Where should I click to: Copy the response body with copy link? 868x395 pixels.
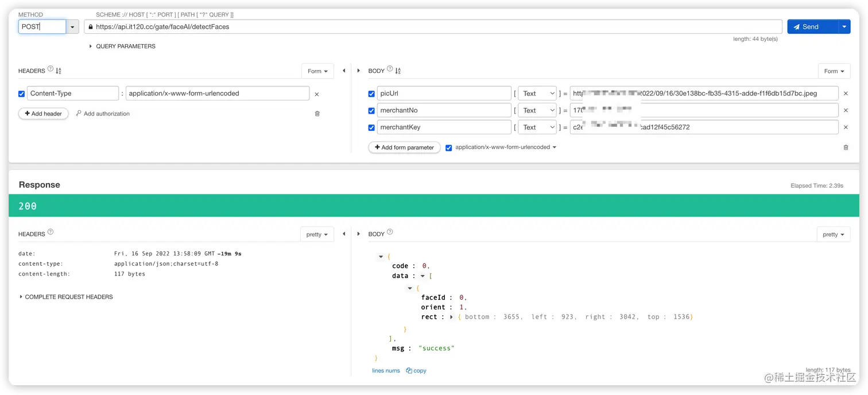pyautogui.click(x=416, y=371)
